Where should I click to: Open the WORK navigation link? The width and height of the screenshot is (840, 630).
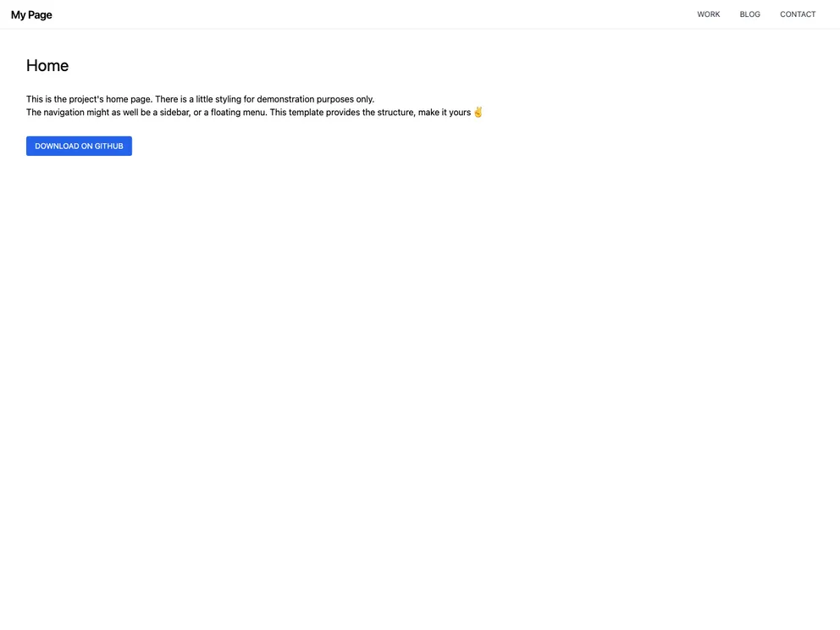(x=708, y=14)
